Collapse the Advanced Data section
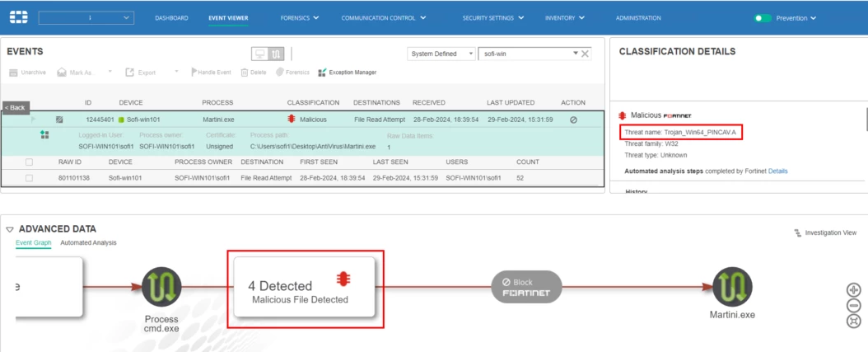Image resolution: width=868 pixels, height=352 pixels. coord(9,229)
